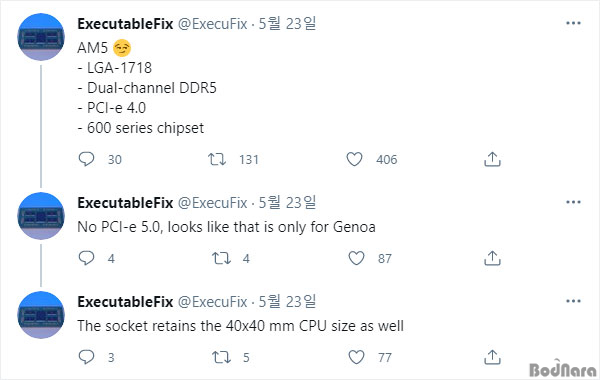Share the AM5 specs tweet
This screenshot has height=380, width=600.
tap(492, 159)
